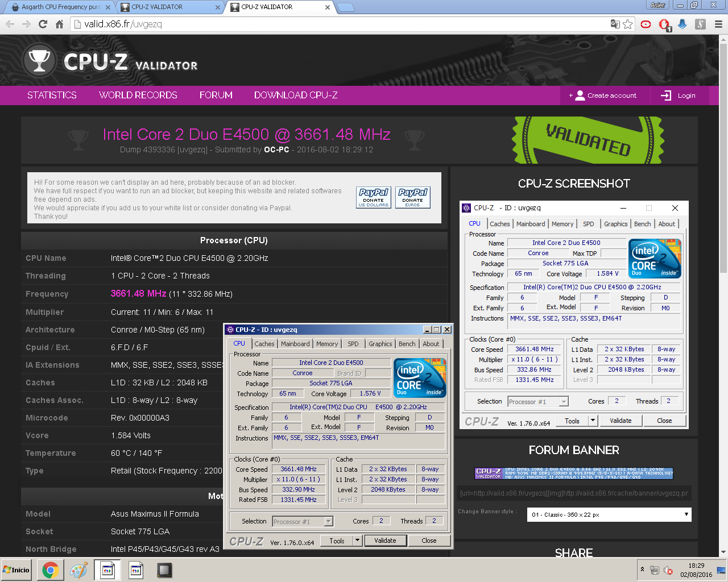The width and height of the screenshot is (728, 582).
Task: Open the Chrome hamburger menu
Action: pos(718,24)
